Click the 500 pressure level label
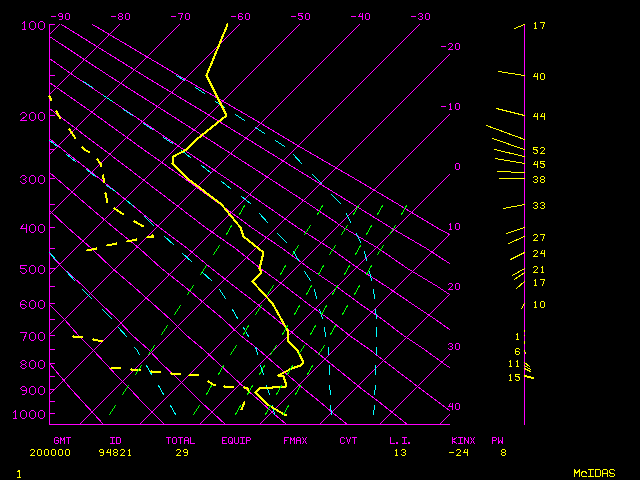 pos(33,269)
